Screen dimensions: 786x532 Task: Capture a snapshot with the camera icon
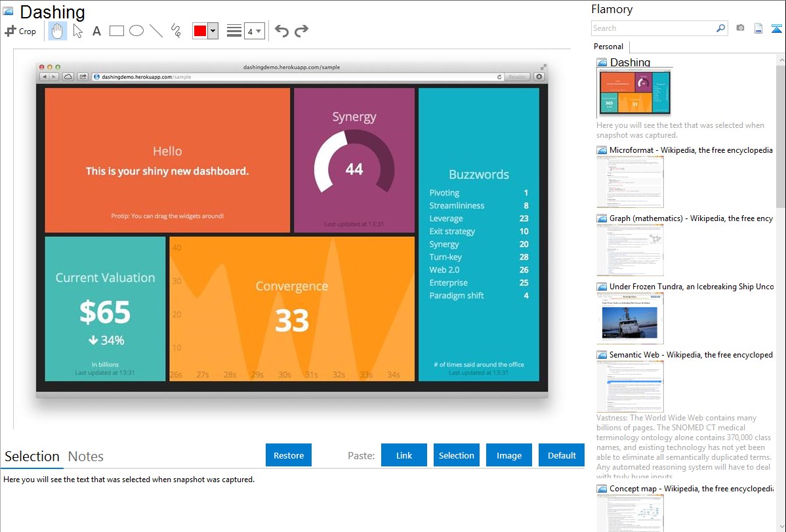[x=740, y=28]
